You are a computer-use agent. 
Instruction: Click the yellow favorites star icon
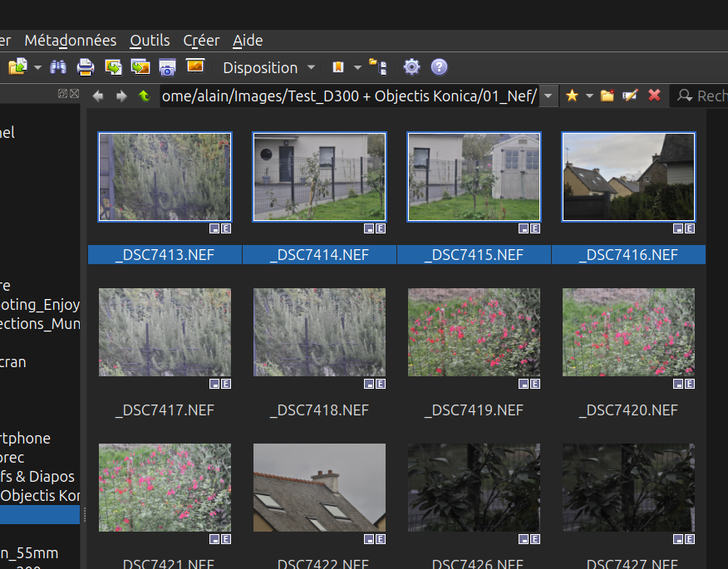pos(572,96)
